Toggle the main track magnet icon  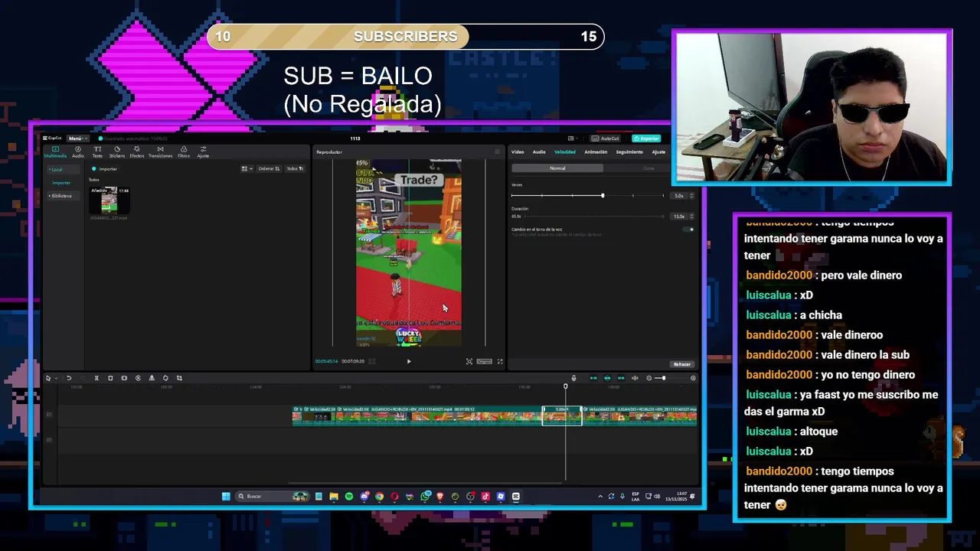click(x=593, y=378)
